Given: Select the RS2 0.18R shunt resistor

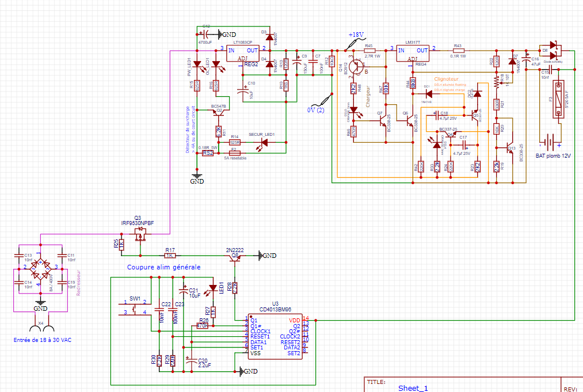Looking at the screenshot, I should pos(208,153).
